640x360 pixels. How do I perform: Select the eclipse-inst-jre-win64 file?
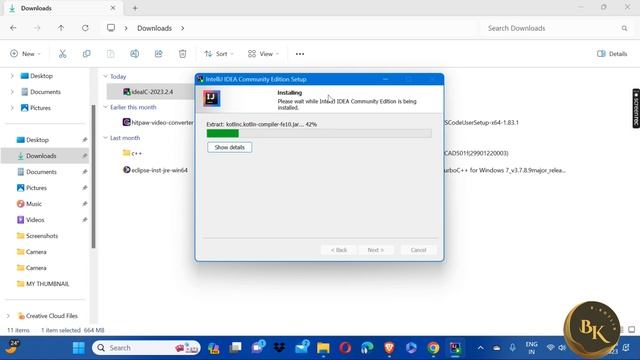(x=155, y=170)
